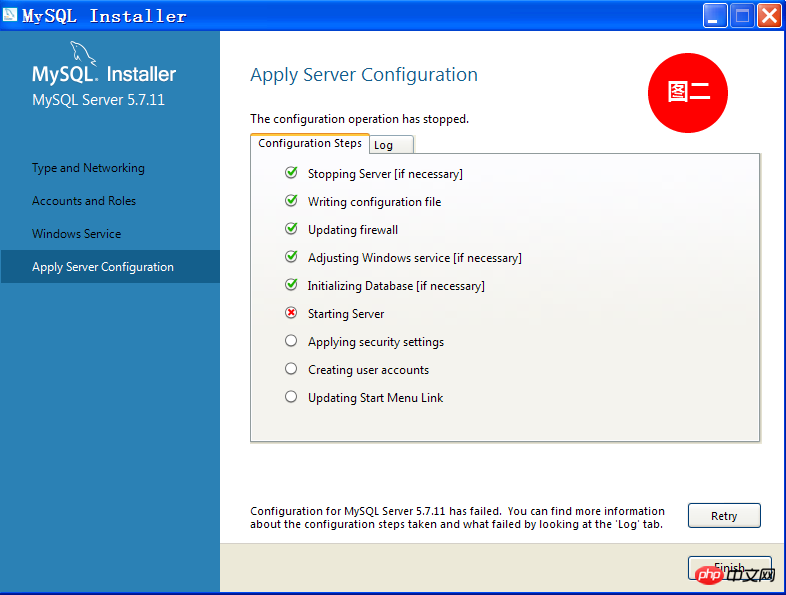Screen dimensions: 786x595
Task: Click 'Adjusting Windows service [if necessary]' text
Action: pyautogui.click(x=415, y=258)
